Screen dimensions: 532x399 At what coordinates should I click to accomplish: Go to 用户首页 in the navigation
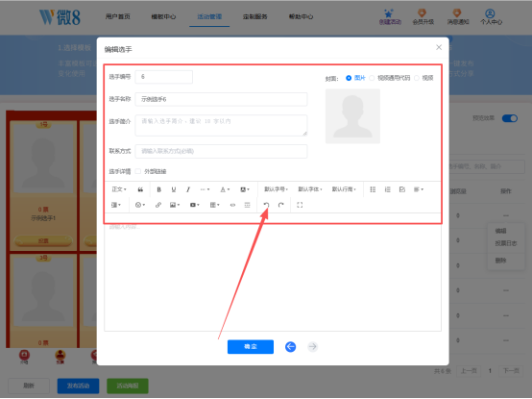118,16
